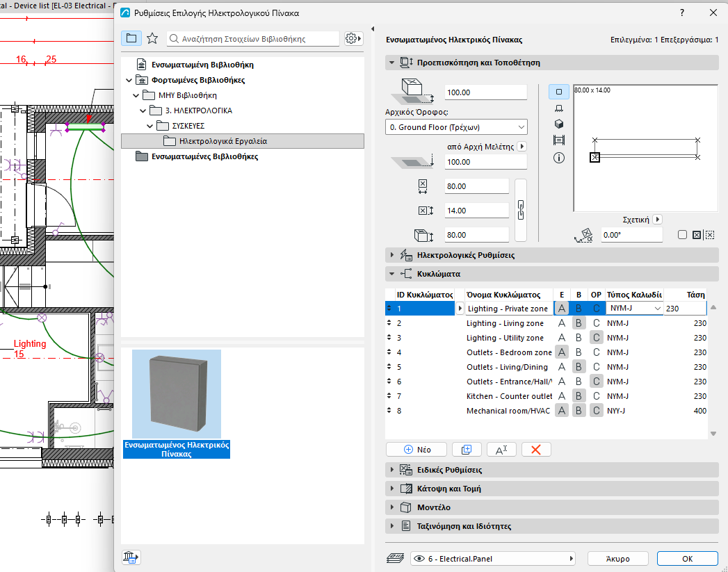The image size is (728, 572).
Task: Open the από Αρχή Μελέτης arrow menu
Action: point(522,146)
